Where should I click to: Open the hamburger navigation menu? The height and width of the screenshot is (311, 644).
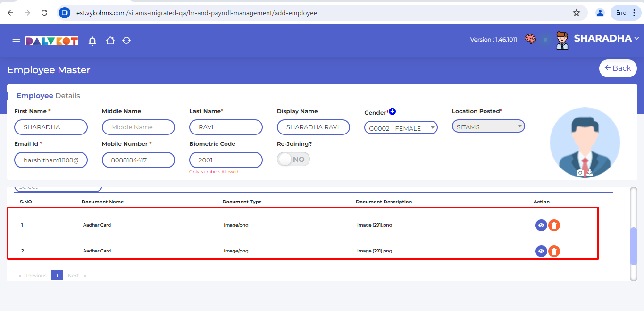coord(16,41)
